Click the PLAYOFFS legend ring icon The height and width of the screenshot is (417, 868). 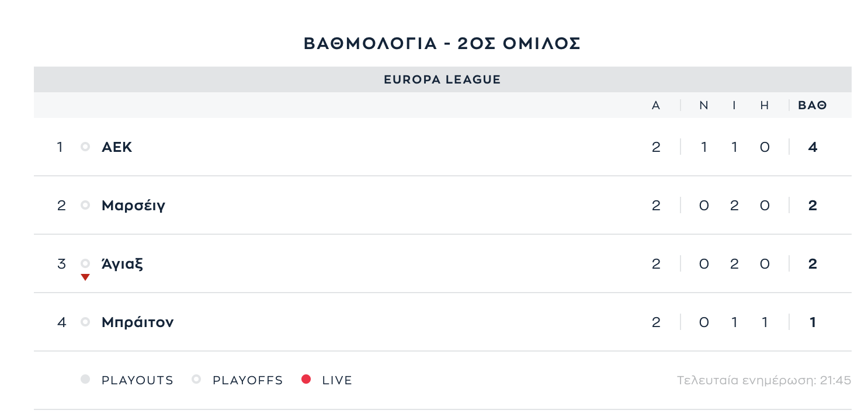click(196, 380)
